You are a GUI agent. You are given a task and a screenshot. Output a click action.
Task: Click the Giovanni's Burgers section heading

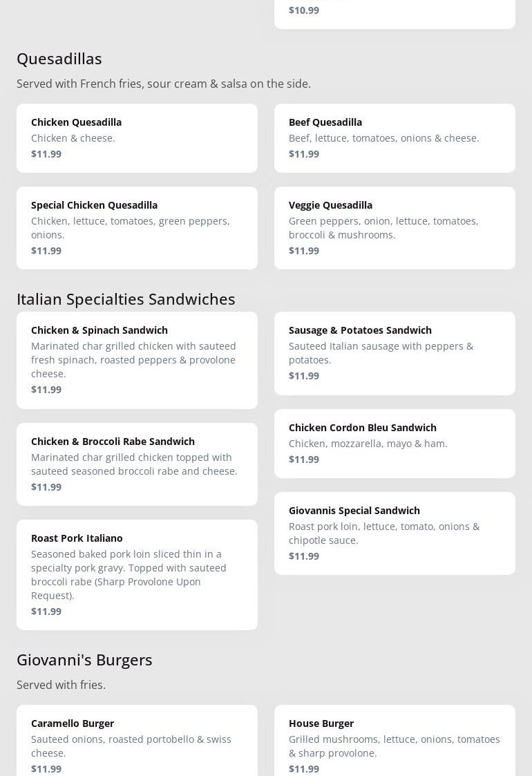[x=84, y=660]
